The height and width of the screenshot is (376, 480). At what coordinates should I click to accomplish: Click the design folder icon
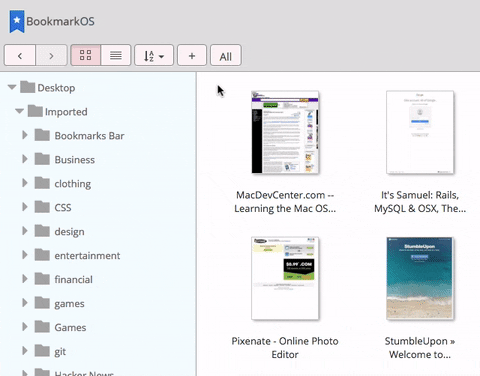point(42,231)
